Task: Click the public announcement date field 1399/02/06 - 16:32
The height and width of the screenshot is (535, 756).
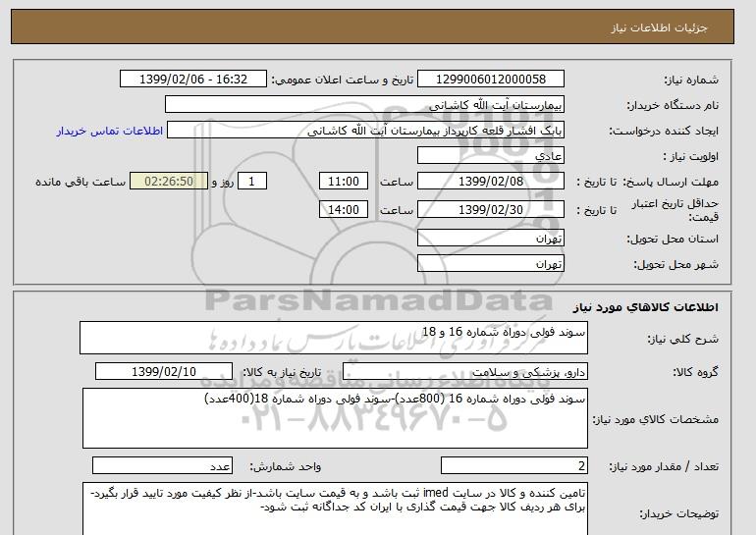Action: click(192, 80)
